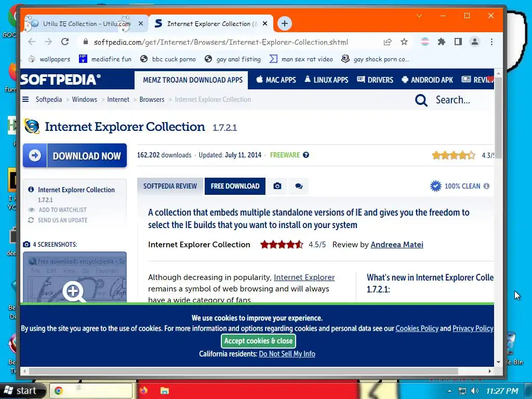Open the Chrome profile avatar

point(474,42)
